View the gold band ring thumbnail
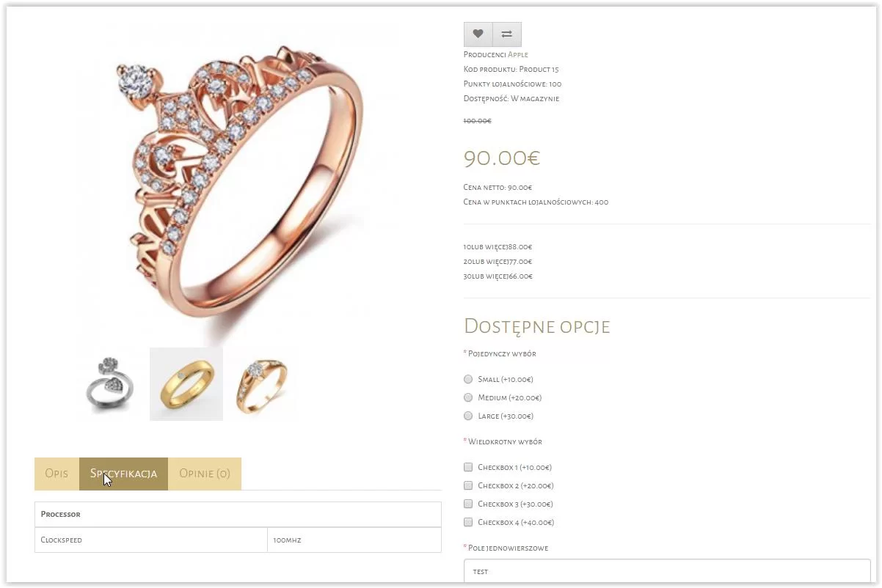The width and height of the screenshot is (882, 588). 186,384
